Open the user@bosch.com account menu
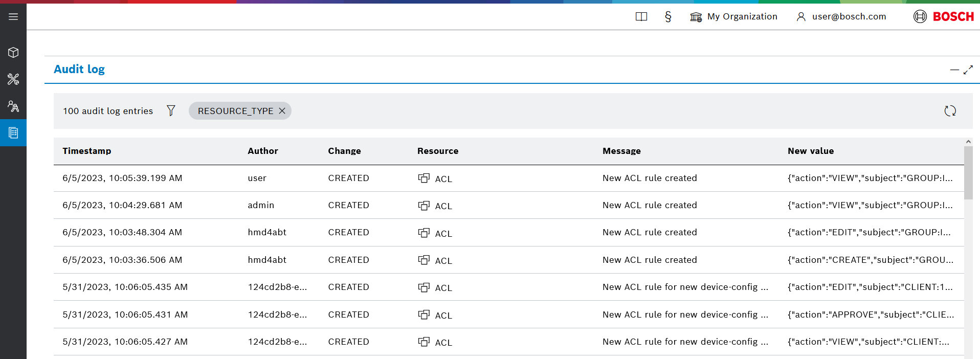980x359 pixels. click(841, 17)
